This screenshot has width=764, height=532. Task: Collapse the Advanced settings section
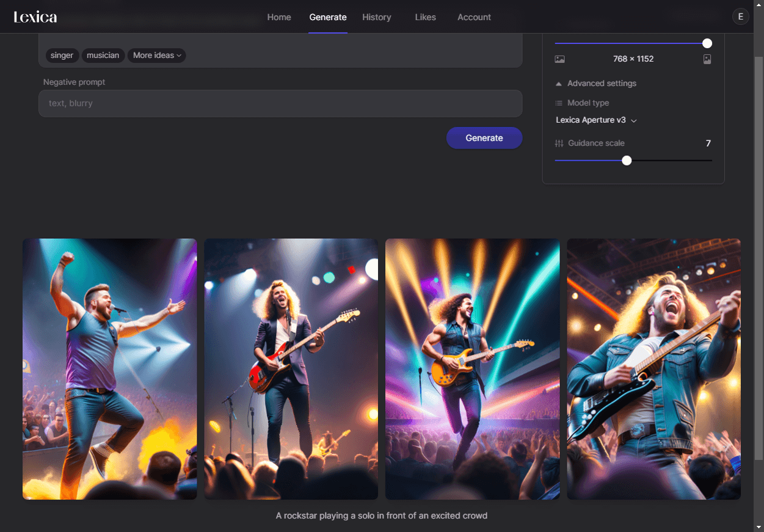click(x=596, y=84)
